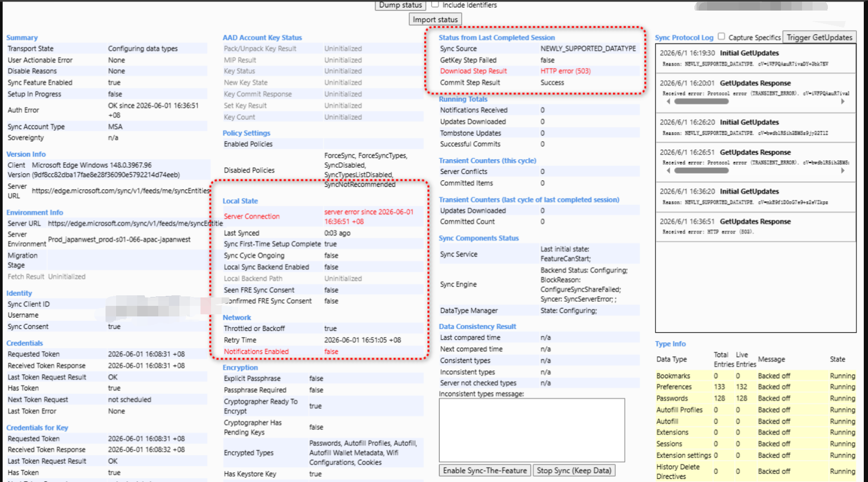This screenshot has height=482, width=868.
Task: Click horizontal scrollbar thumb in 16:20:01 entry
Action: [x=701, y=101]
